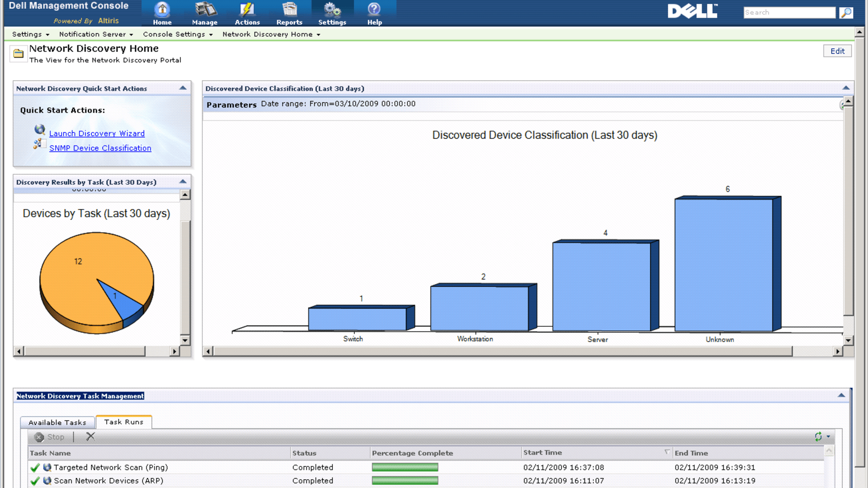
Task: Click the Dell logo
Action: tap(692, 11)
